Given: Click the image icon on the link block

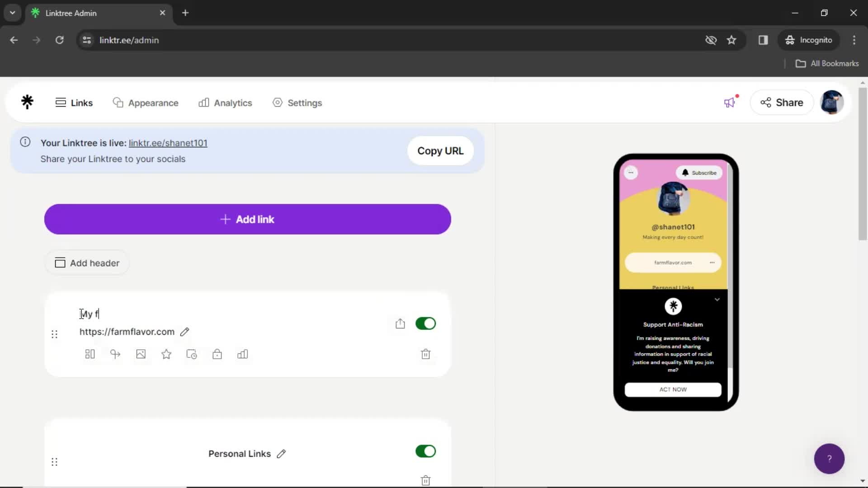Looking at the screenshot, I should [141, 355].
